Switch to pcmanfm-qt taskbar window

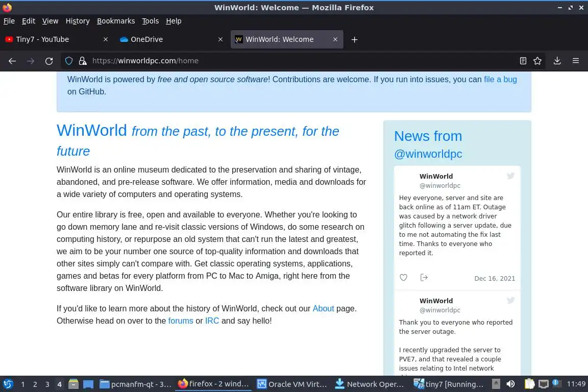click(x=136, y=384)
